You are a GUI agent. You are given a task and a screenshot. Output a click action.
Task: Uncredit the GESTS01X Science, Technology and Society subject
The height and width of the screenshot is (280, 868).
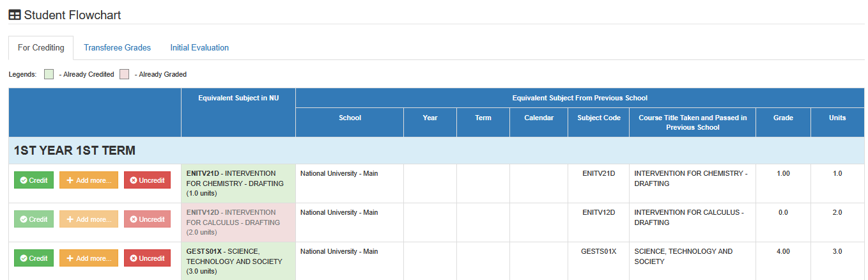point(147,258)
